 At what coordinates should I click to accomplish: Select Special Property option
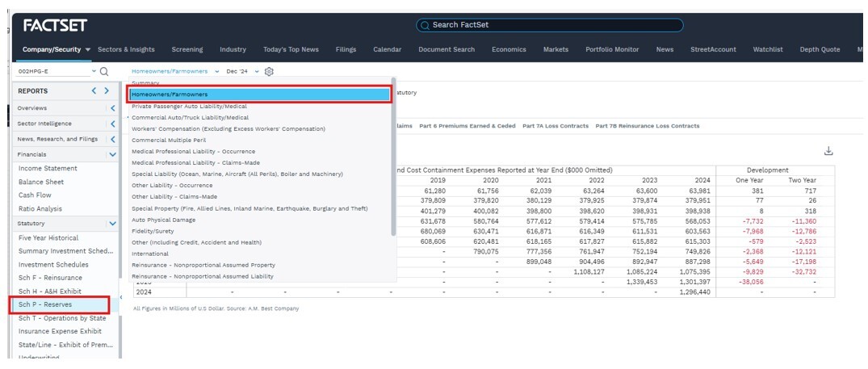pos(249,208)
